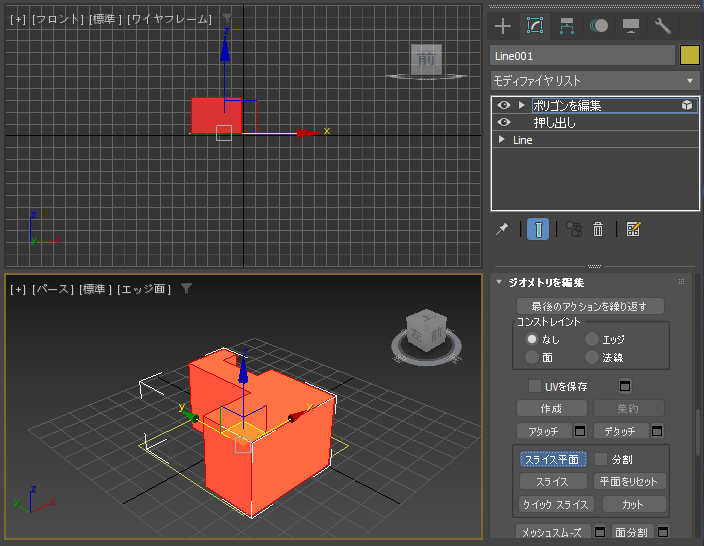Click the 集約 button
Image resolution: width=704 pixels, height=546 pixels.
(x=628, y=408)
